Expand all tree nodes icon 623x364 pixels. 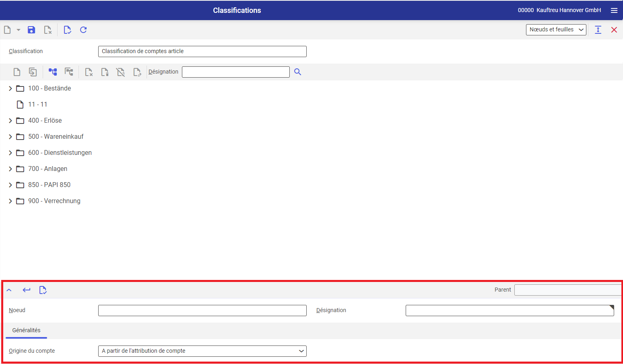(53, 72)
